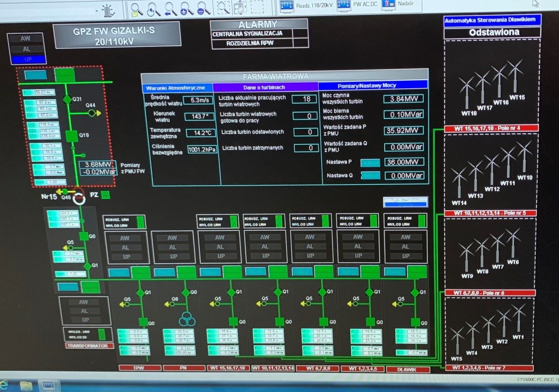This screenshot has width=559, height=392.
Task: Click the running turbines count 18
Action: [304, 99]
